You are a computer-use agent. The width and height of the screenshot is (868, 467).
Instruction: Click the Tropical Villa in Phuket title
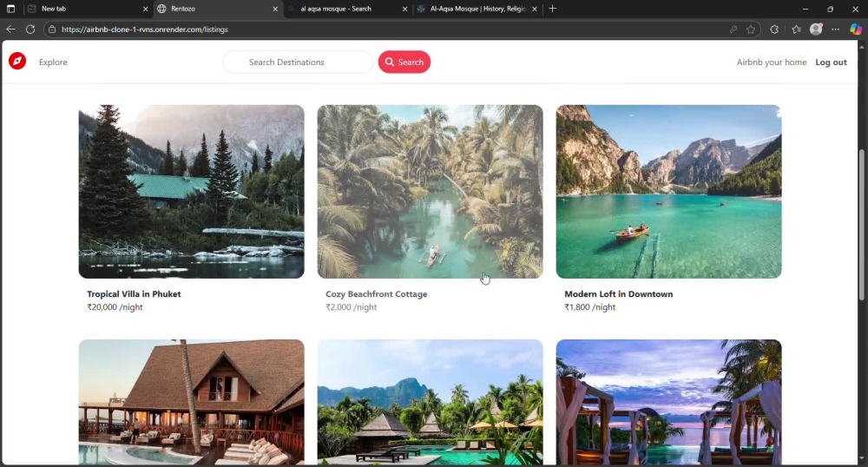[x=134, y=293]
